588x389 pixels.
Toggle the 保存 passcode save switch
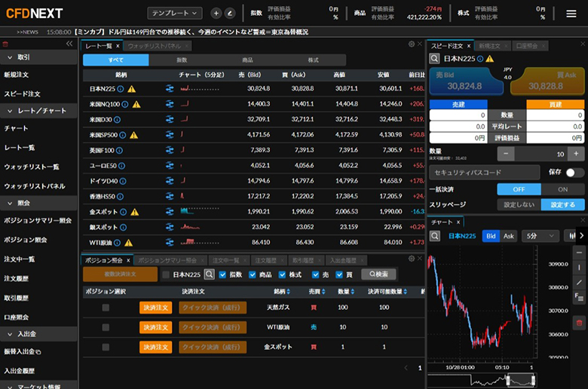pos(574,173)
